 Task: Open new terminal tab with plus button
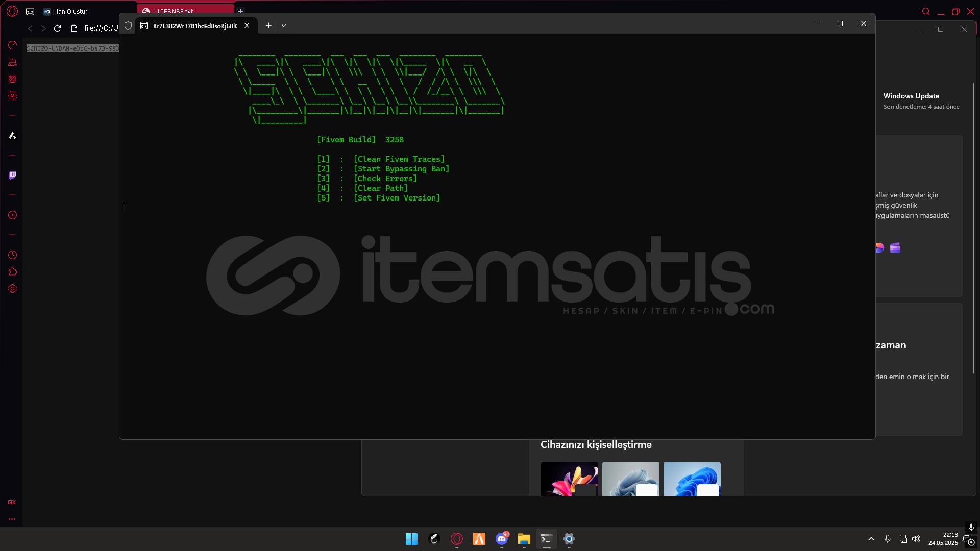coord(268,26)
